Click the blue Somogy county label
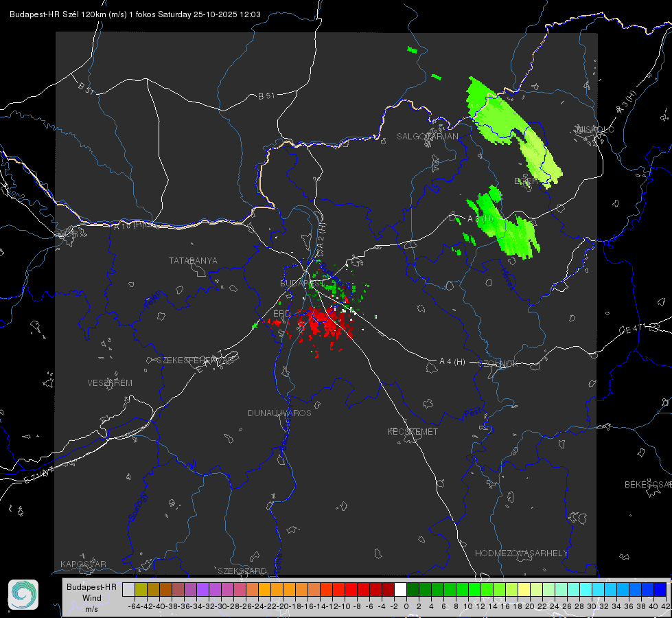The width and height of the screenshot is (672, 618). point(137,507)
